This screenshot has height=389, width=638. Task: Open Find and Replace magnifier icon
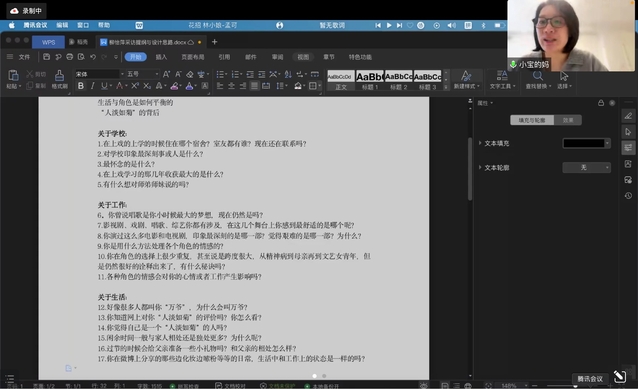(537, 76)
